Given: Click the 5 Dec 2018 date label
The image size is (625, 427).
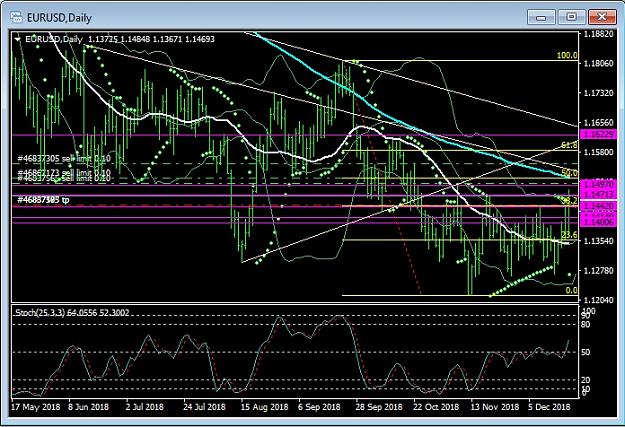Looking at the screenshot, I should click(550, 407).
